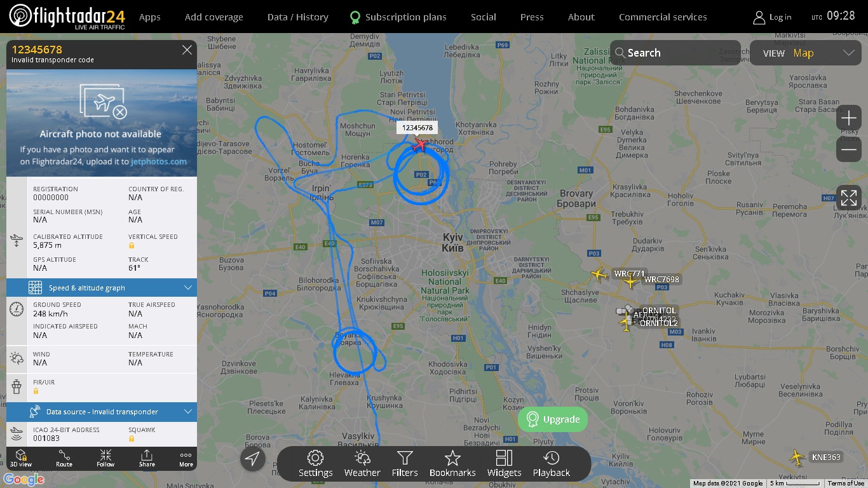
Task: Zoom in the map with plus
Action: (849, 118)
